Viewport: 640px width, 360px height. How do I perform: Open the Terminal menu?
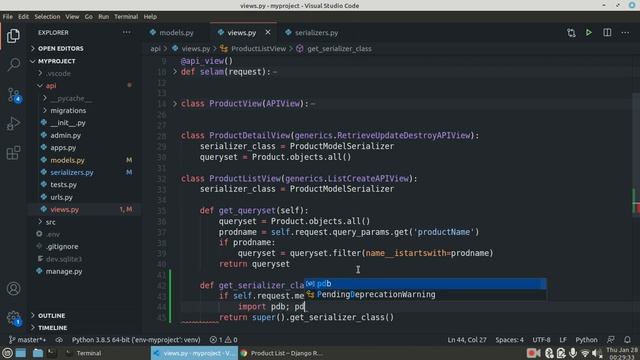(x=126, y=17)
